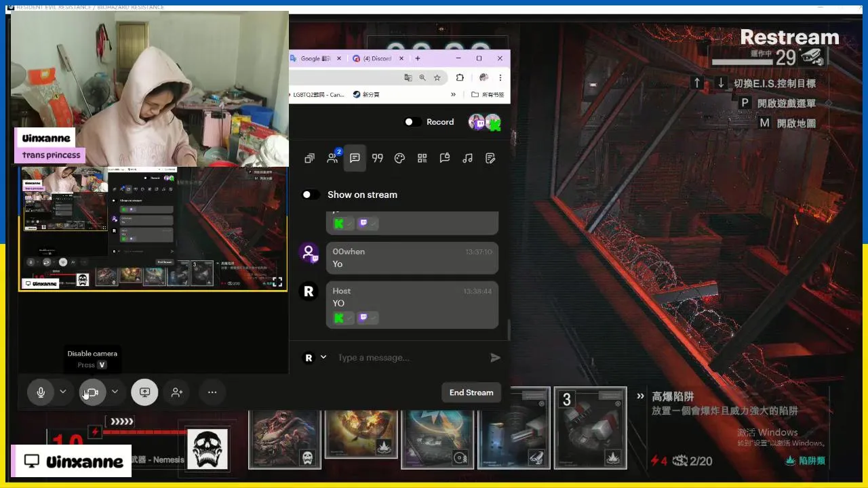Expand the microphone settings chevron
Screen dimensions: 868x488
click(x=63, y=392)
